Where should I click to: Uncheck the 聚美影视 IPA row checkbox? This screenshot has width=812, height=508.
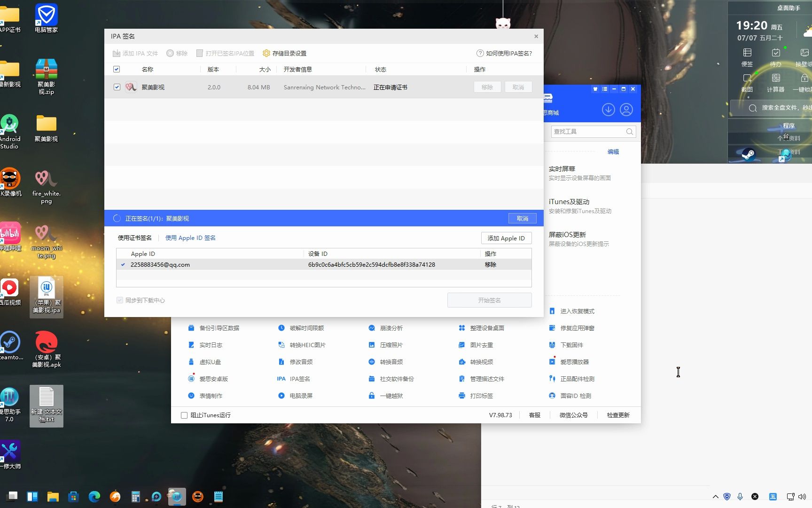tap(117, 87)
